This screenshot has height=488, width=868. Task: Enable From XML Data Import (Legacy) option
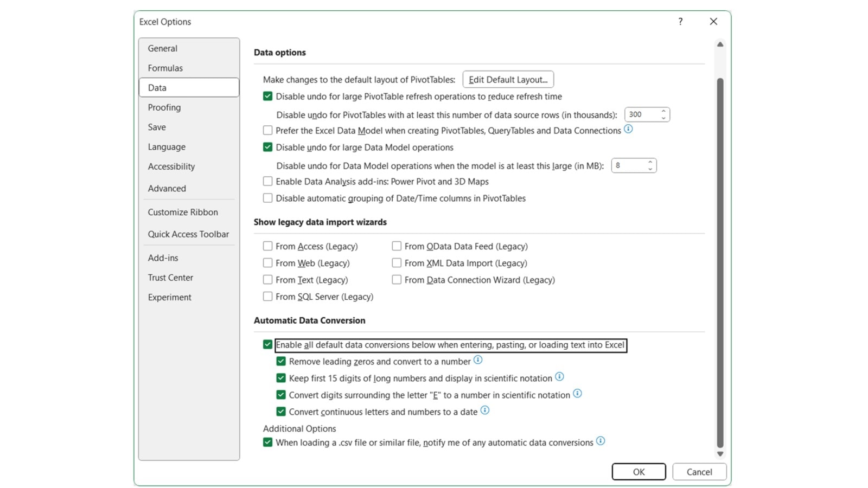(397, 263)
